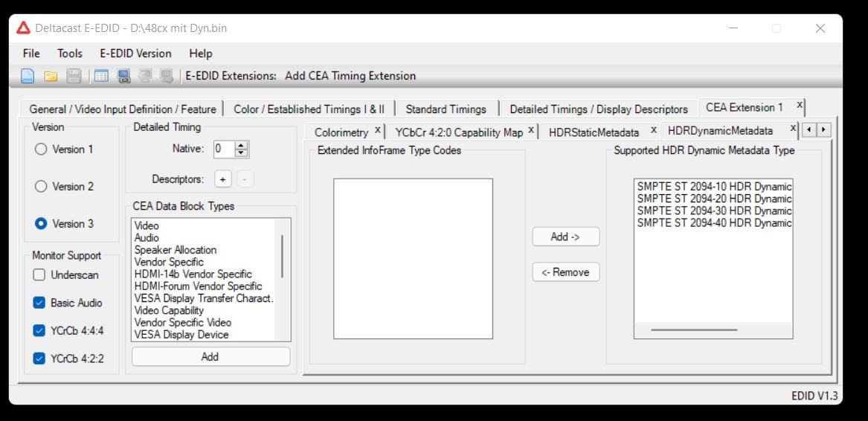Open the Help menu
868x421 pixels.
click(200, 53)
